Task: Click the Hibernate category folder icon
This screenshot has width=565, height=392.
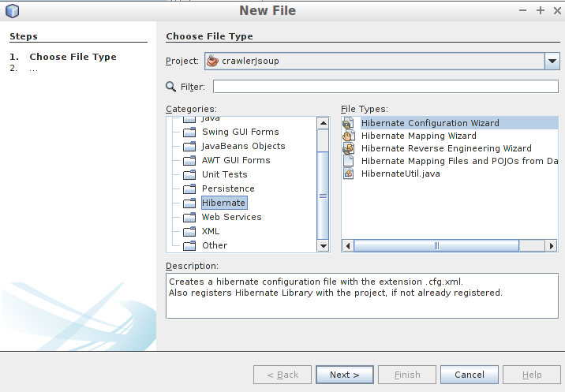Action: pos(189,203)
